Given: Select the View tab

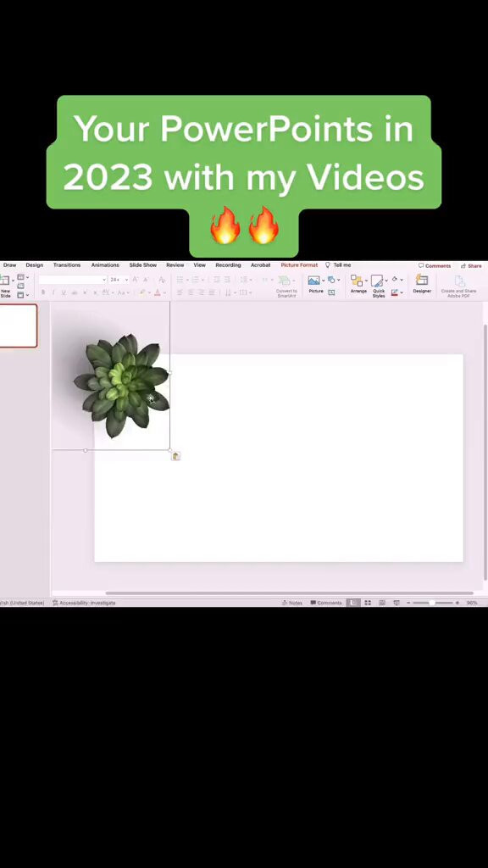Looking at the screenshot, I should click(200, 265).
